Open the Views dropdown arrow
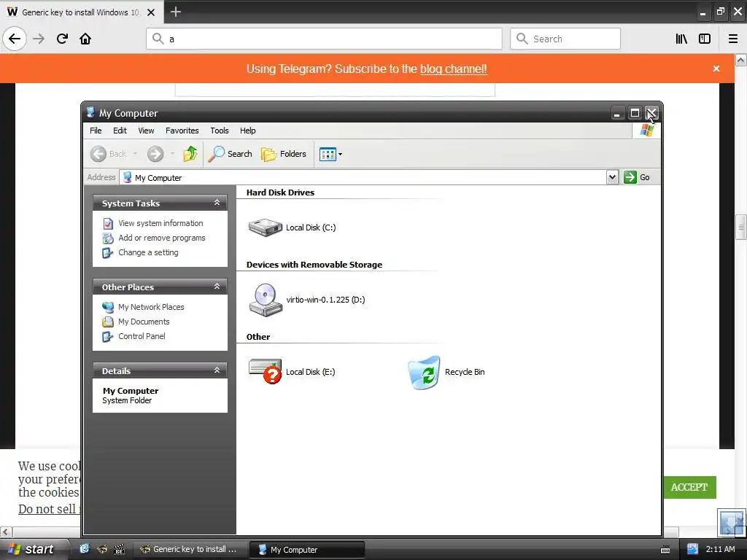The width and height of the screenshot is (747, 560). (340, 155)
